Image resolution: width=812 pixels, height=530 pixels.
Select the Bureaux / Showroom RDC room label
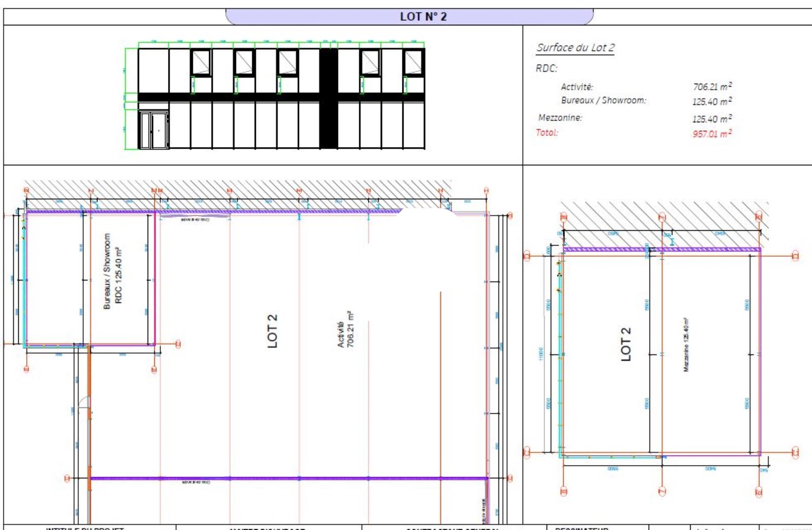click(112, 271)
